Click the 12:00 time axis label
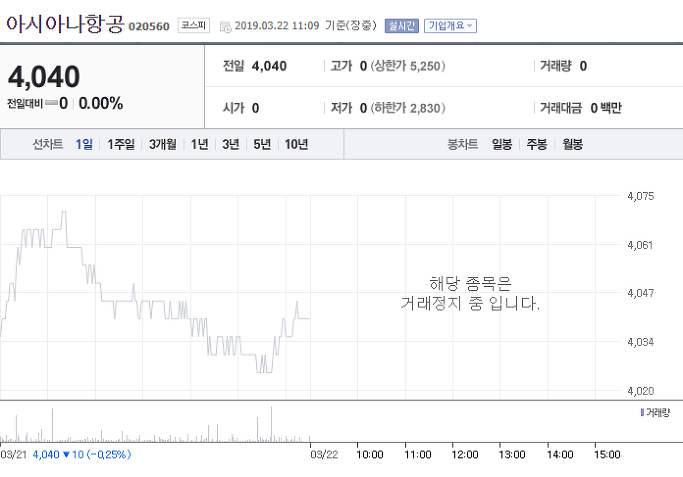Screen dimensions: 683x477 point(465,454)
